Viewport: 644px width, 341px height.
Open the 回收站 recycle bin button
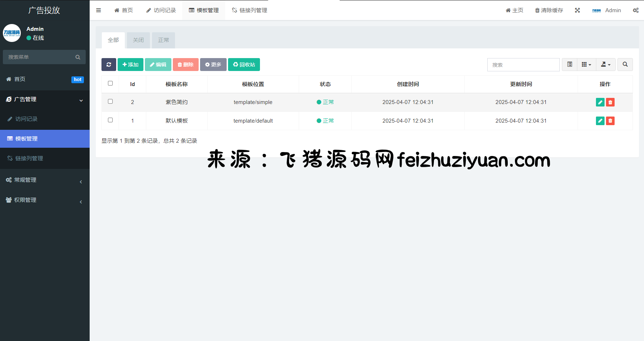[x=244, y=65]
